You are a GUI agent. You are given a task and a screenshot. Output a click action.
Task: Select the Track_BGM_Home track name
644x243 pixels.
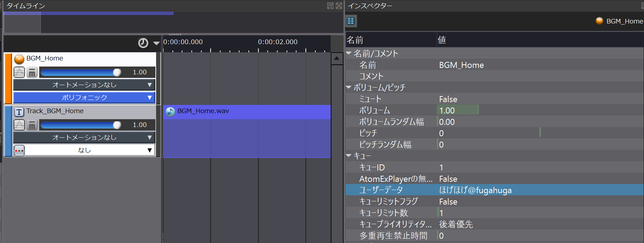[x=55, y=111]
